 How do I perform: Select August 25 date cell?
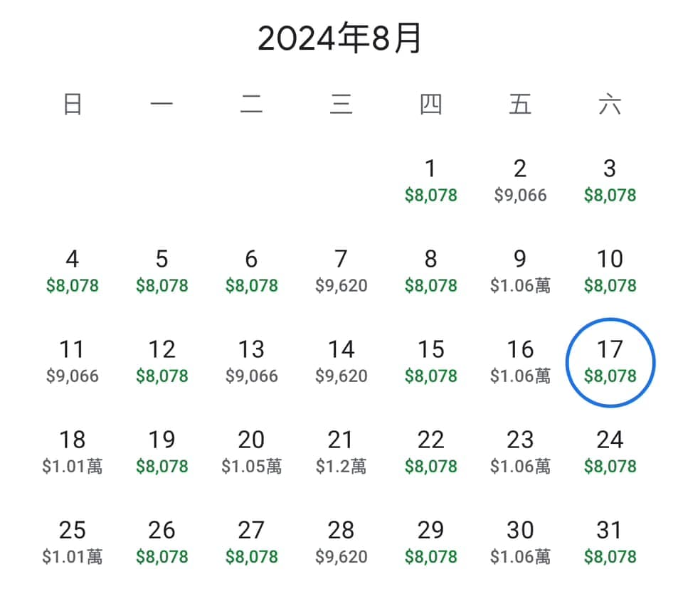click(x=73, y=543)
